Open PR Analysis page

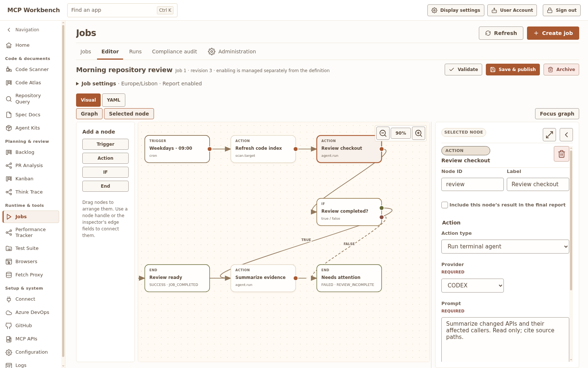(31, 166)
